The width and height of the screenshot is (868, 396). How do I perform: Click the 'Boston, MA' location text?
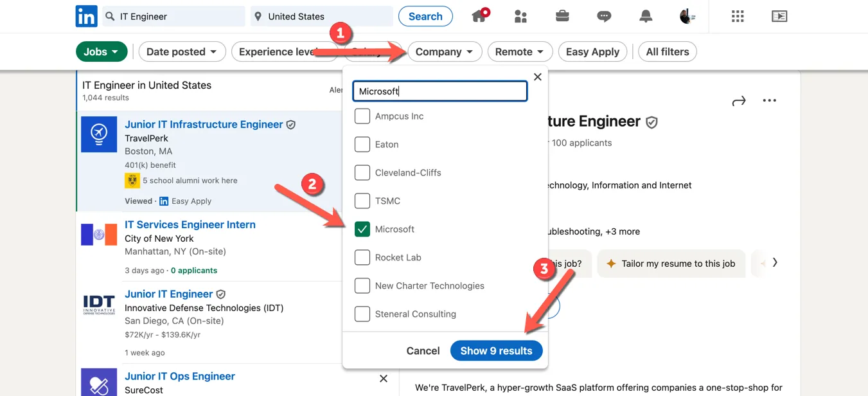pyautogui.click(x=148, y=151)
